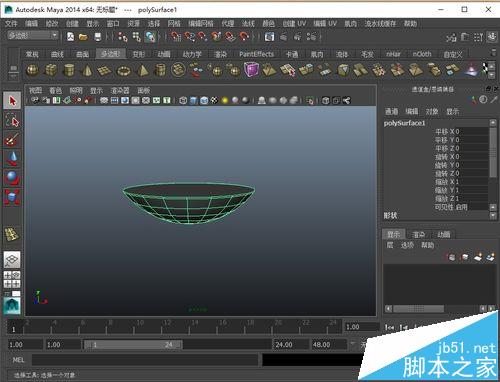Create a polygon torus from shelf

[124, 71]
